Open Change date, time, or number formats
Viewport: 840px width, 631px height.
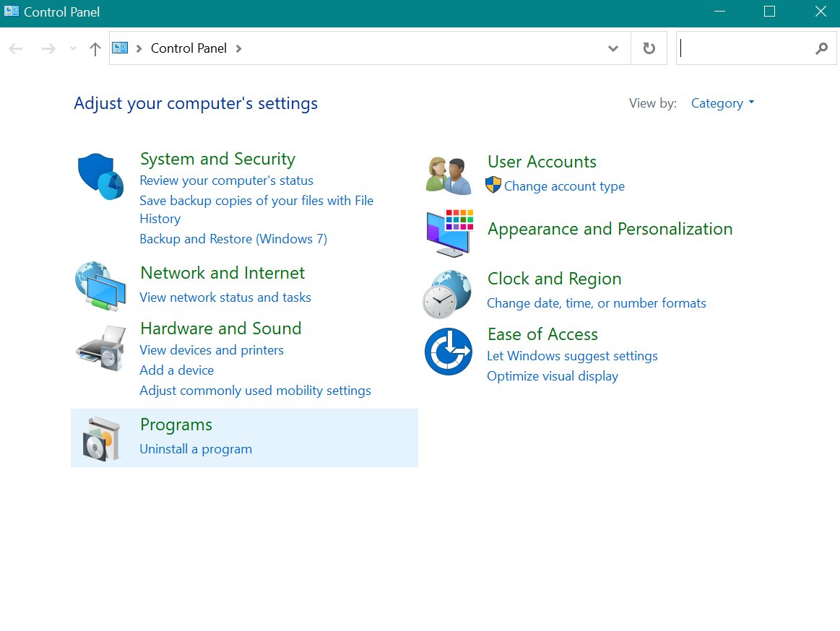(x=597, y=303)
